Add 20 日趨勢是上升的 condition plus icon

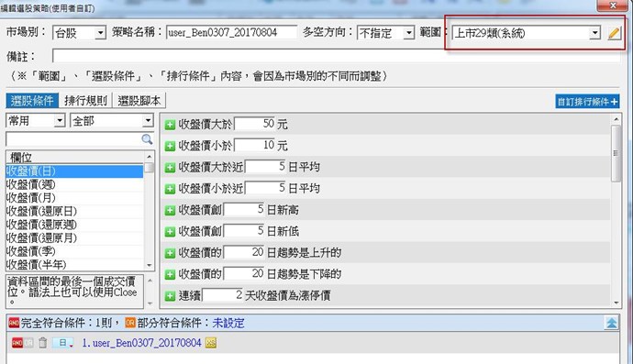170,253
